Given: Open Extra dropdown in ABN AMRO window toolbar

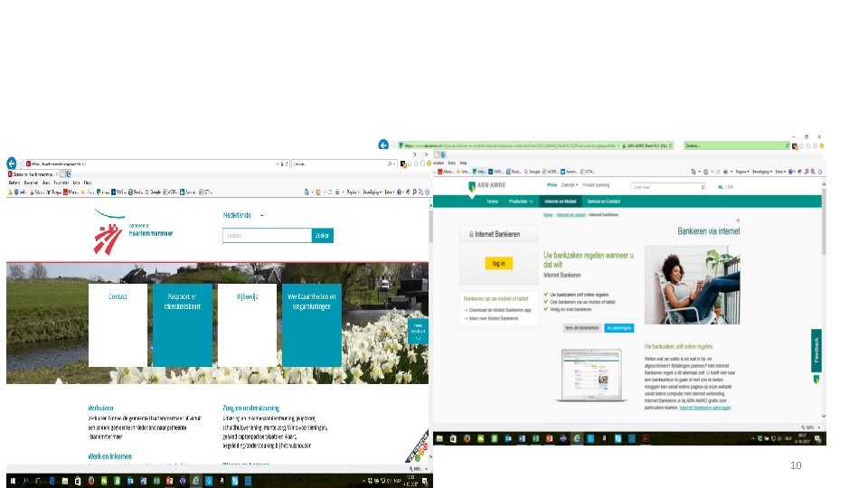Looking at the screenshot, I should point(780,172).
